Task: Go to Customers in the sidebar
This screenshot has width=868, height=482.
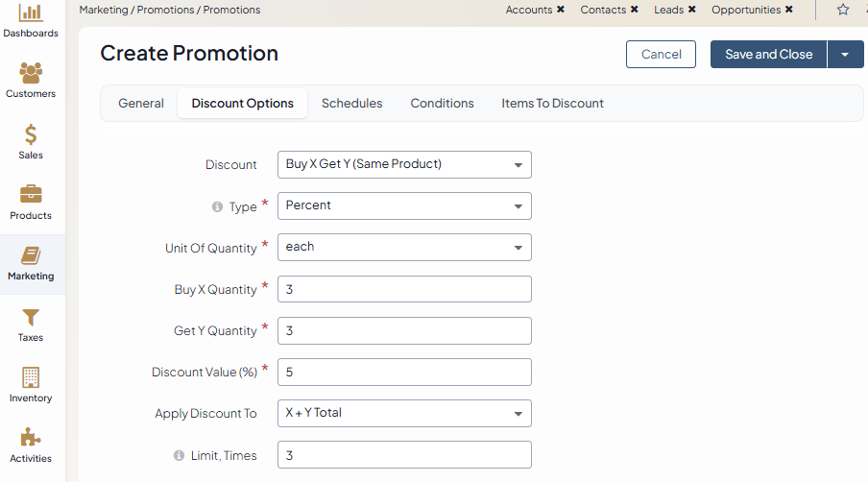Action: point(31,73)
